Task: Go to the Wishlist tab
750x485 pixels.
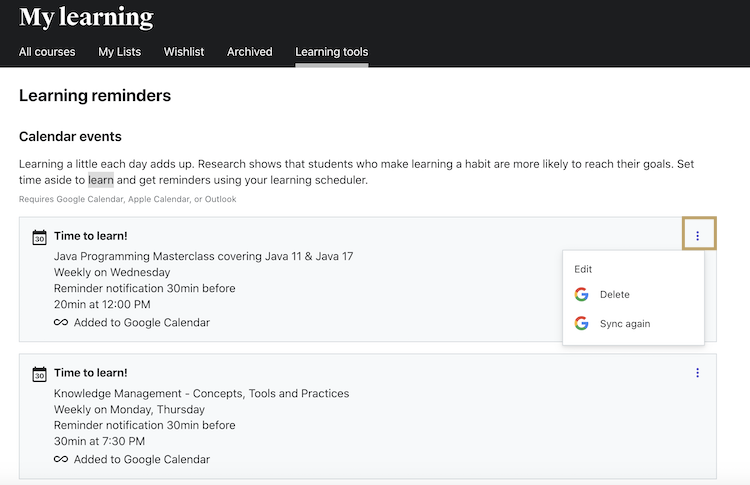Action: (184, 52)
